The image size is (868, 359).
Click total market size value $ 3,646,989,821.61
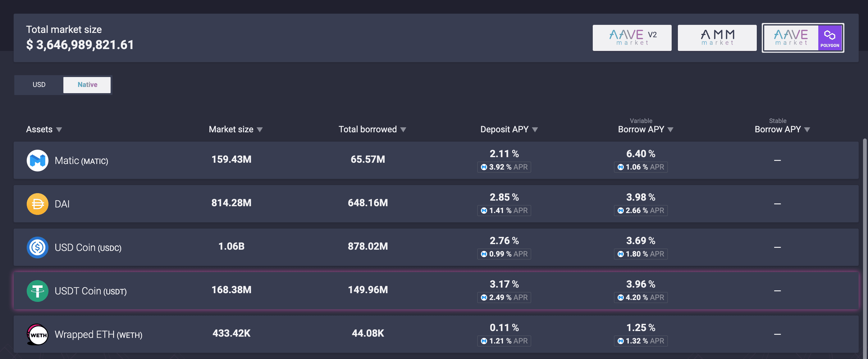click(x=80, y=45)
